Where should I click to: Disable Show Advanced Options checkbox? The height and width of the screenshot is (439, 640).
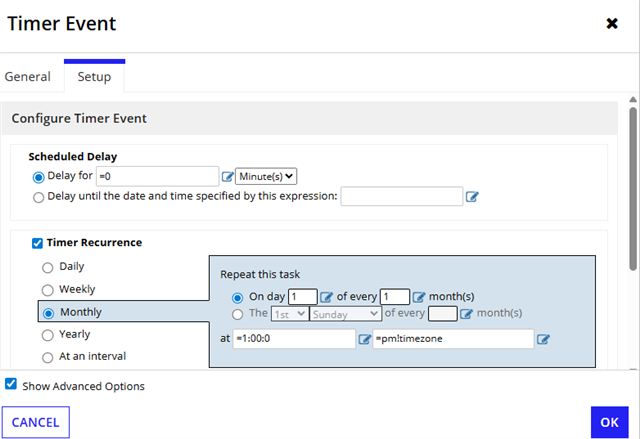coord(11,385)
